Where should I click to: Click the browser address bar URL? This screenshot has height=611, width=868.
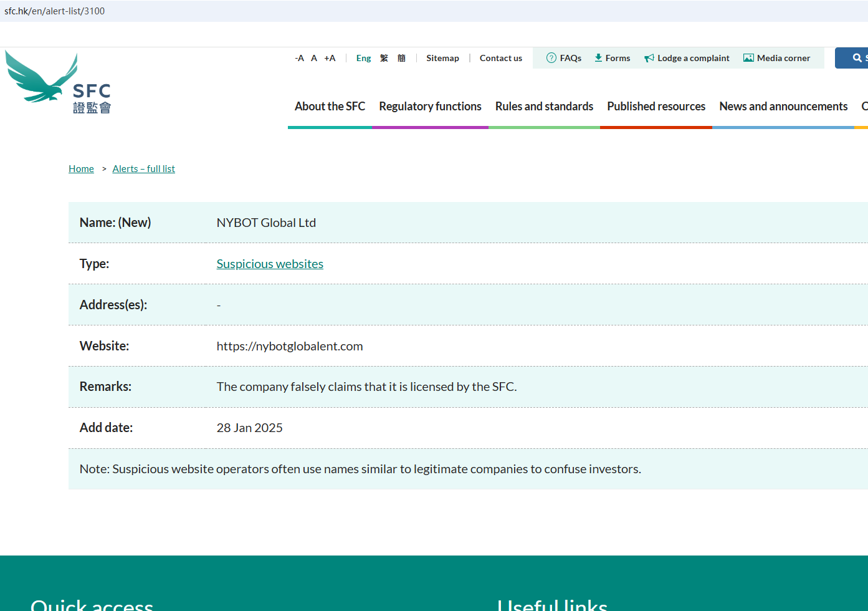click(x=55, y=11)
